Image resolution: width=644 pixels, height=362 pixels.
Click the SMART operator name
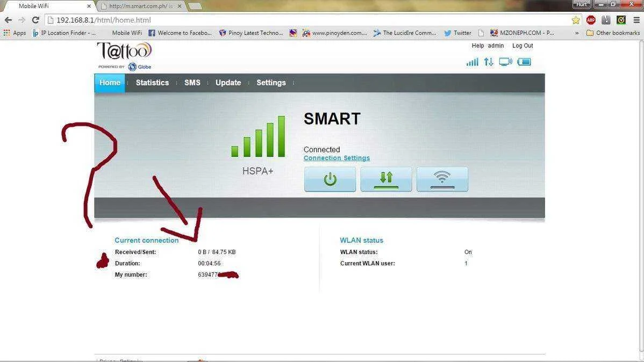click(332, 119)
